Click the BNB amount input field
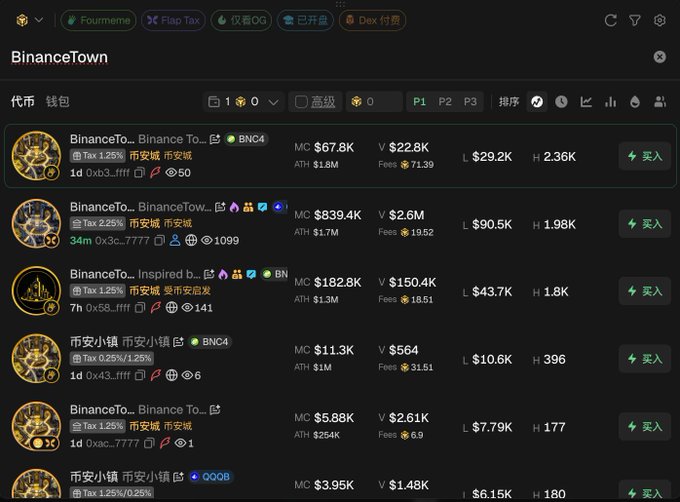The width and height of the screenshot is (680, 502). point(374,102)
